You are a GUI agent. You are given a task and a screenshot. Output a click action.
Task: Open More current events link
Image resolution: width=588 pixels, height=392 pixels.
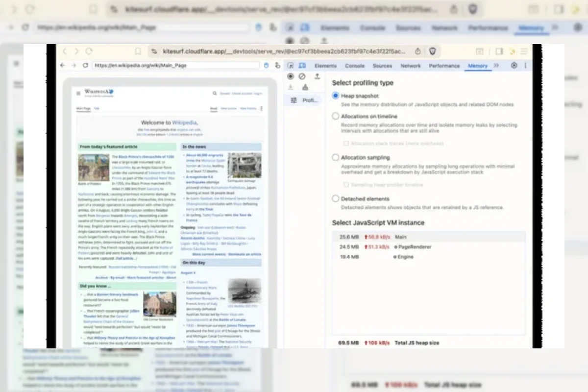click(x=208, y=254)
